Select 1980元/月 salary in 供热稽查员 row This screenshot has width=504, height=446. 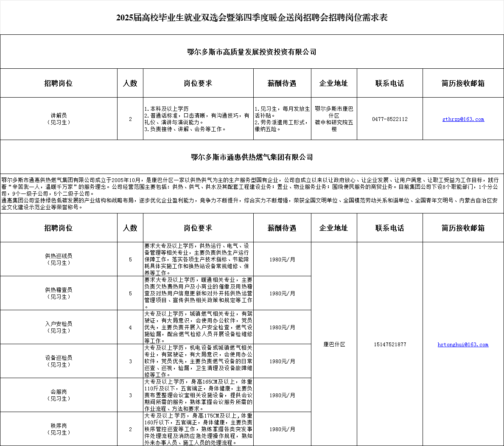pos(282,294)
